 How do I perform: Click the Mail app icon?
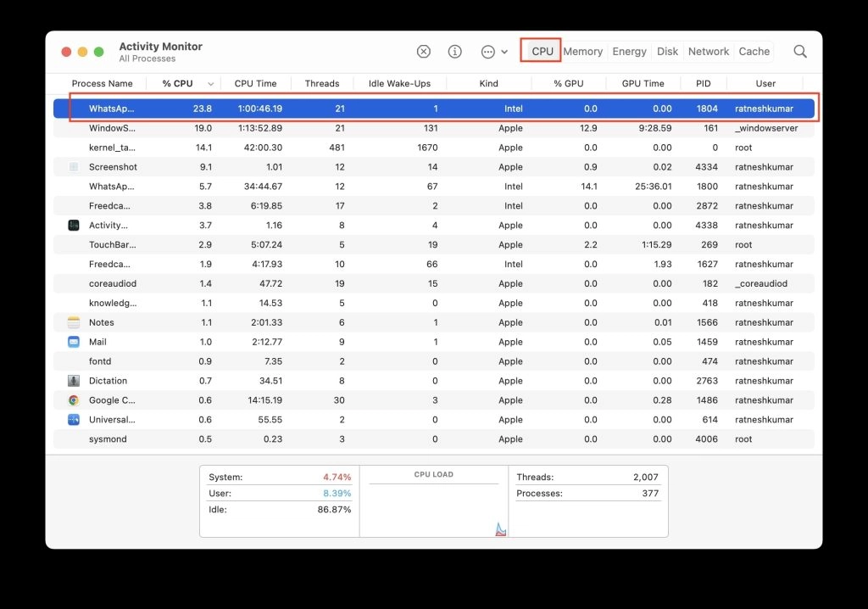[x=74, y=342]
